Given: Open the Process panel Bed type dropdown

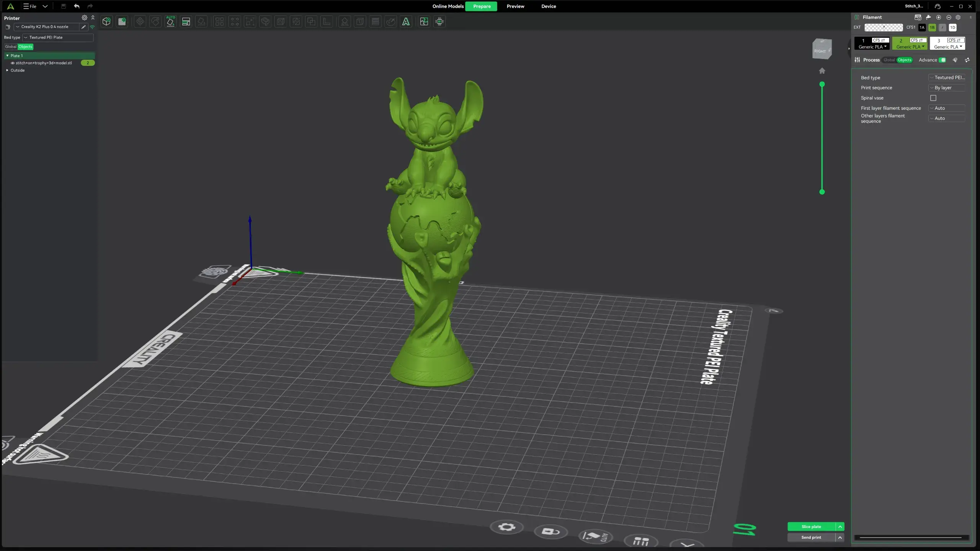Looking at the screenshot, I should pos(947,78).
